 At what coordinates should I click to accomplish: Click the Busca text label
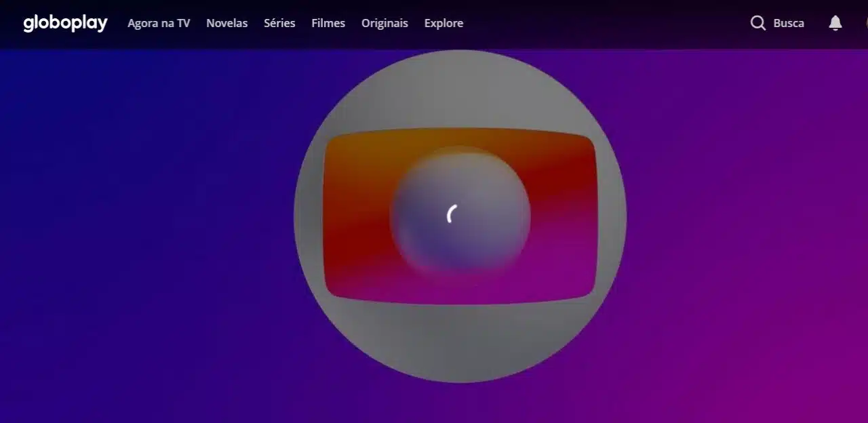point(789,22)
